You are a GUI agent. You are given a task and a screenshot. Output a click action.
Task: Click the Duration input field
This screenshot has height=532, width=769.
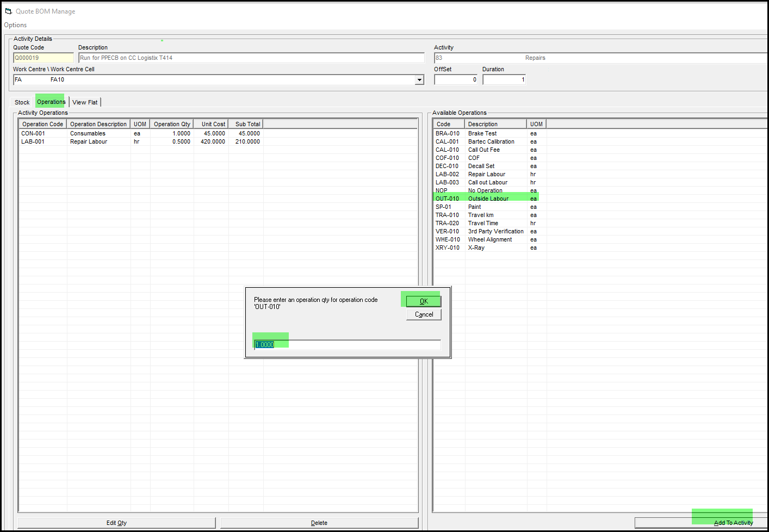pos(504,80)
